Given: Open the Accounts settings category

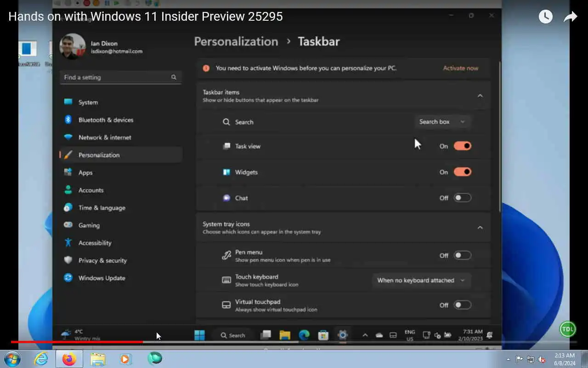Looking at the screenshot, I should (x=121, y=190).
